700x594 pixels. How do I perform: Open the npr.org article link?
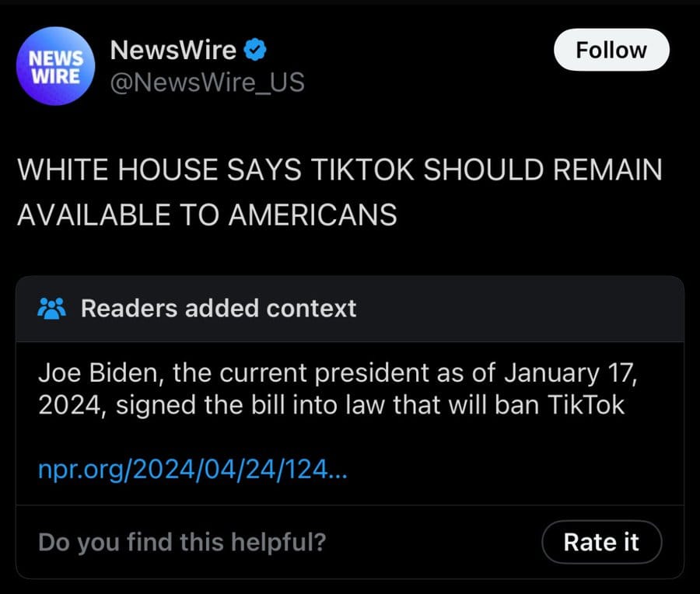[192, 470]
